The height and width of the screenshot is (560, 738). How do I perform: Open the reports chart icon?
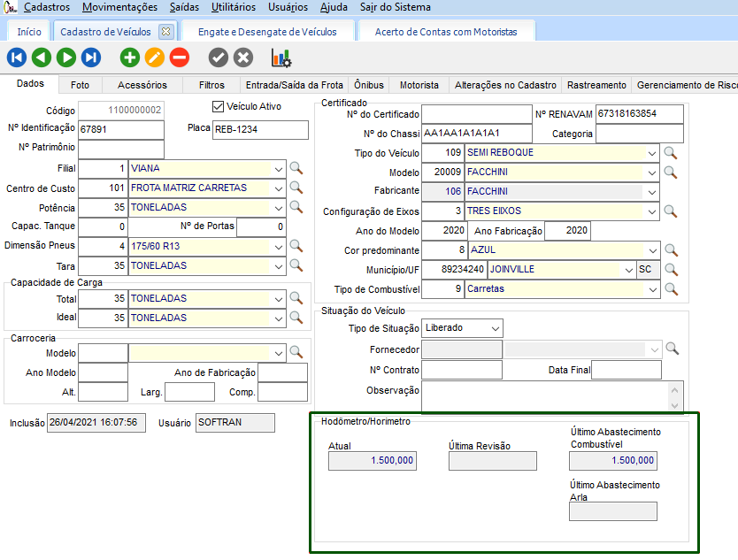pyautogui.click(x=281, y=58)
